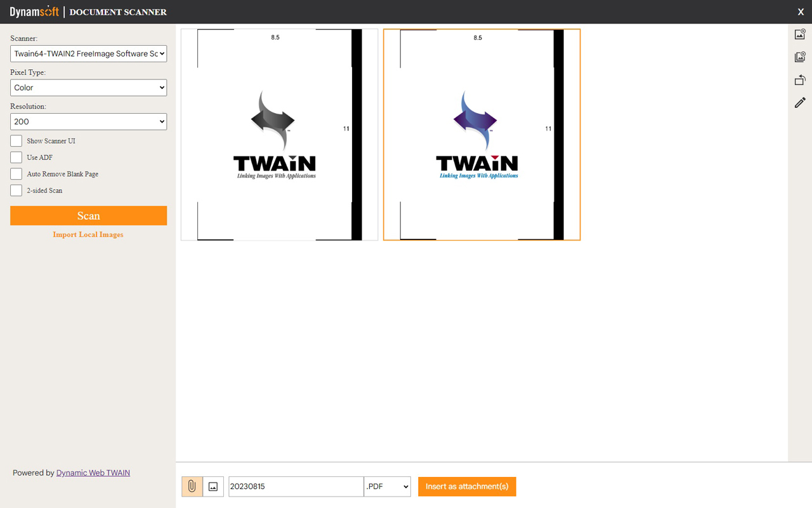
Task: Check the Use ADF option
Action: (16, 157)
